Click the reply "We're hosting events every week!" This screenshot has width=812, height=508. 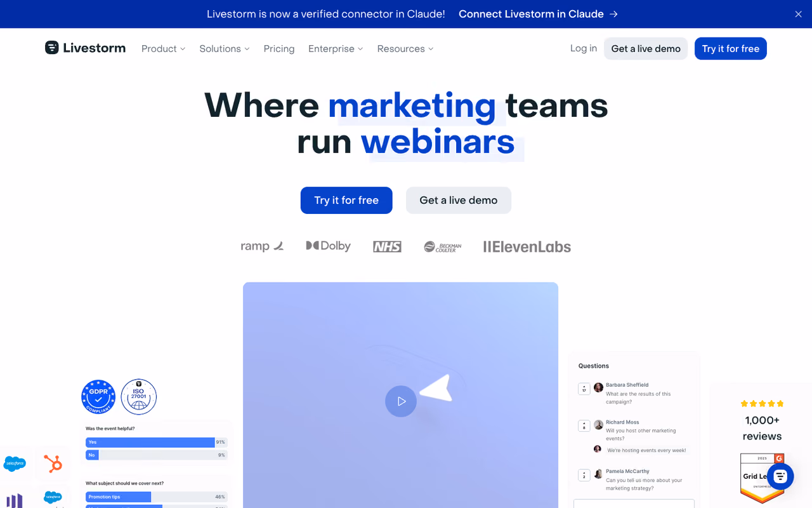[x=646, y=450]
